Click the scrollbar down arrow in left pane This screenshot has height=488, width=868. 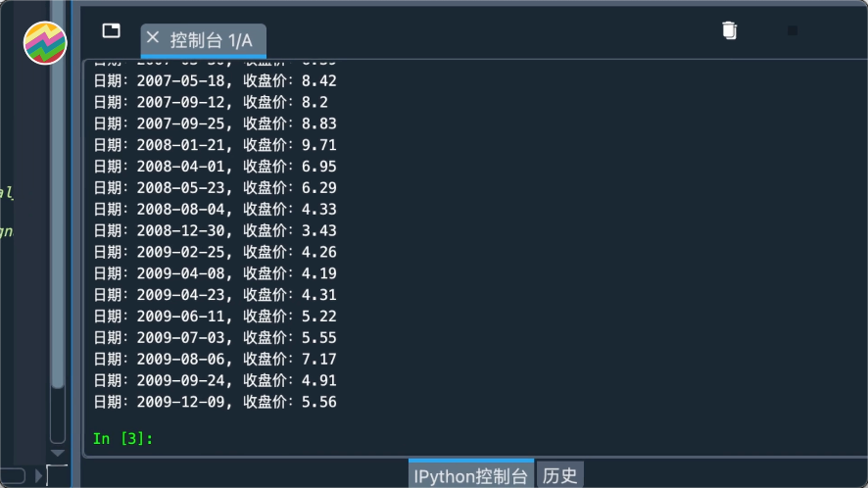58,453
